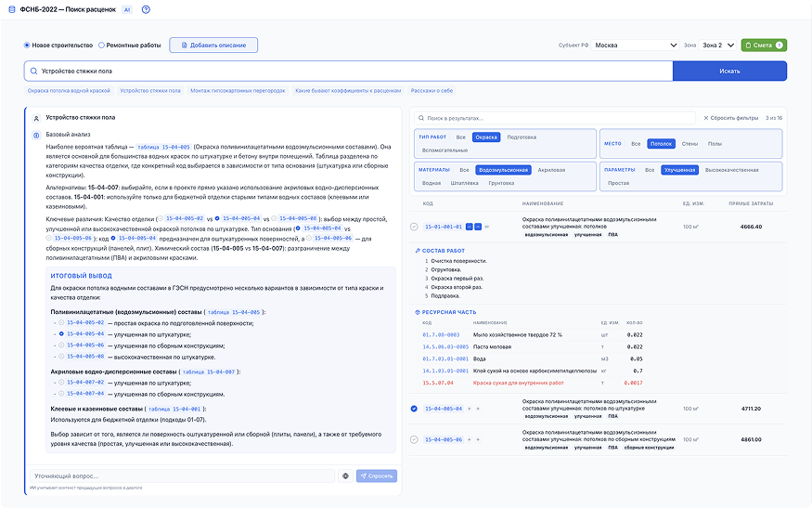Click the Спросить button

[377, 475]
